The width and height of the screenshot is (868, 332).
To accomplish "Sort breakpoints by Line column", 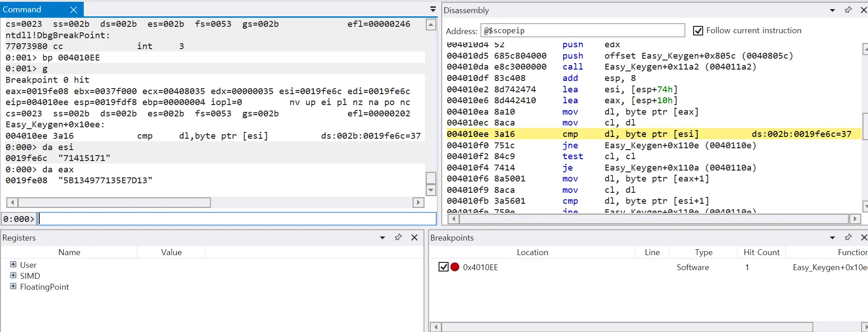I will 652,252.
